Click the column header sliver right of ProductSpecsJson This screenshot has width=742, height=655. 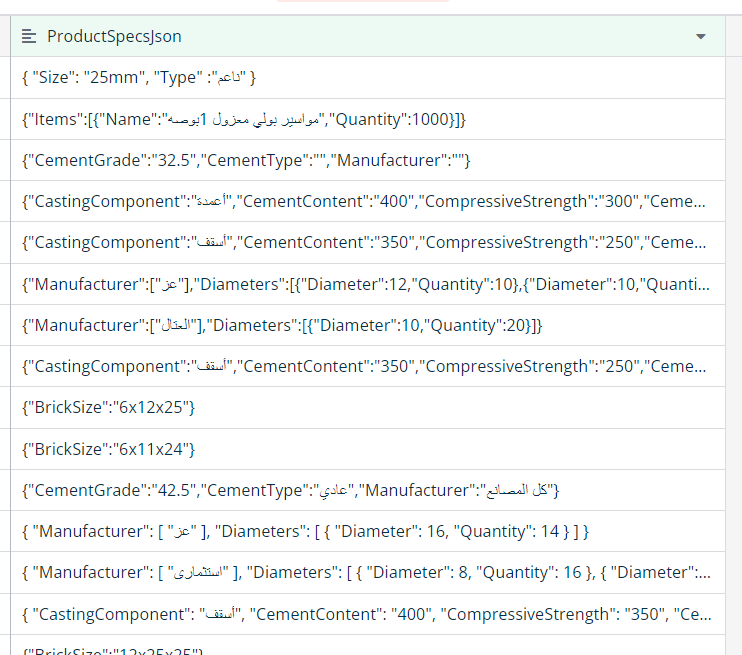click(733, 36)
